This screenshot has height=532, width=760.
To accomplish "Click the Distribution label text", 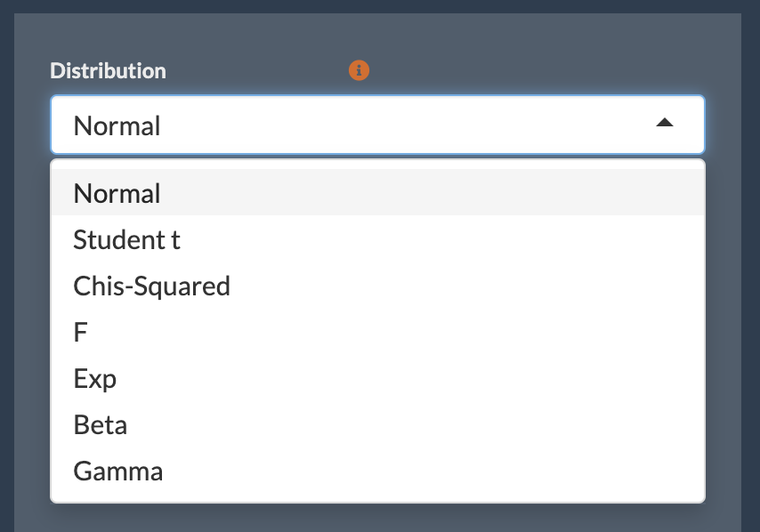I will pyautogui.click(x=109, y=70).
